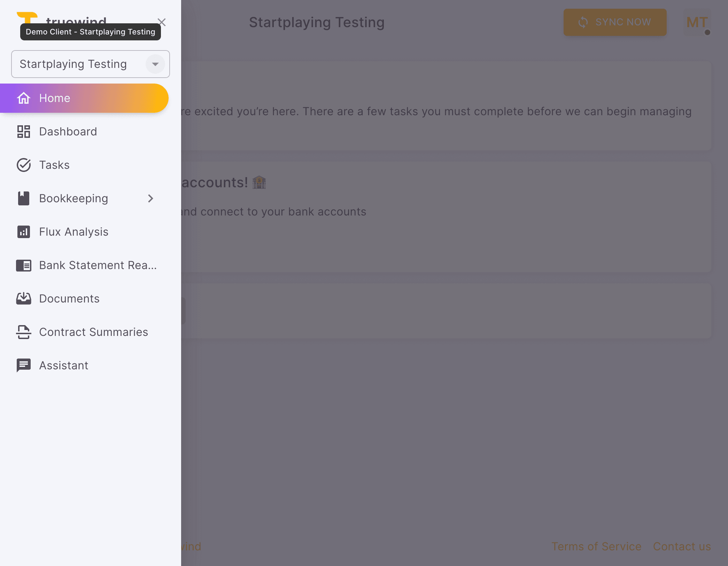
Task: Open the Assistant chat icon
Action: (x=24, y=365)
